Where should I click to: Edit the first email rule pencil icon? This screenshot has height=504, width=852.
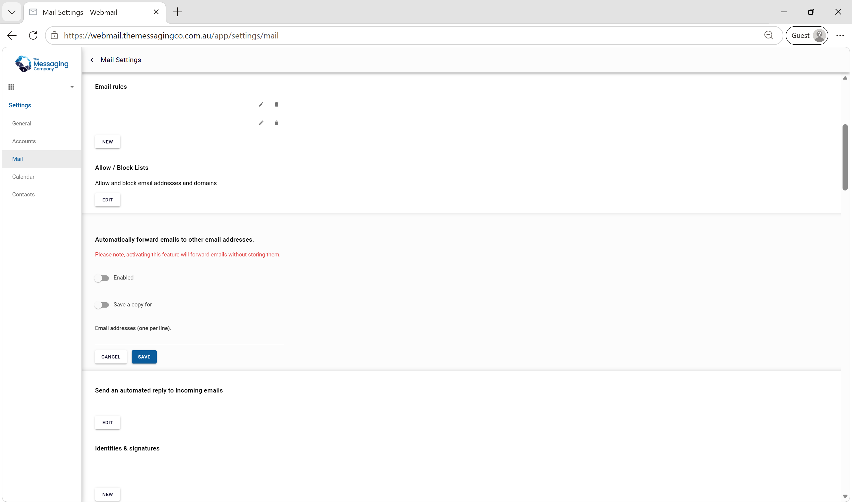pos(261,105)
